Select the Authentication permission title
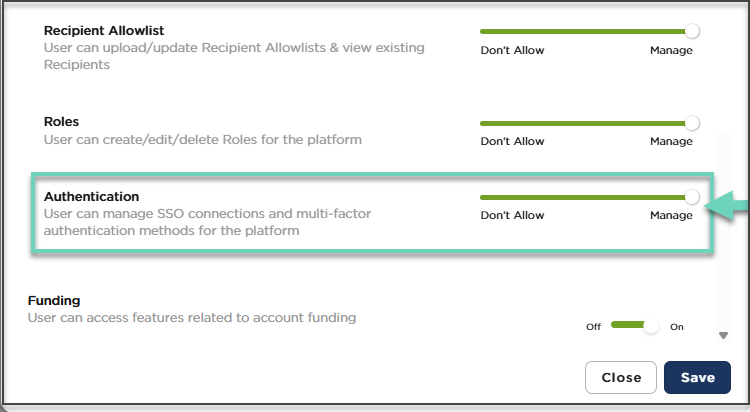Screen dimensions: 750x412 91,196
